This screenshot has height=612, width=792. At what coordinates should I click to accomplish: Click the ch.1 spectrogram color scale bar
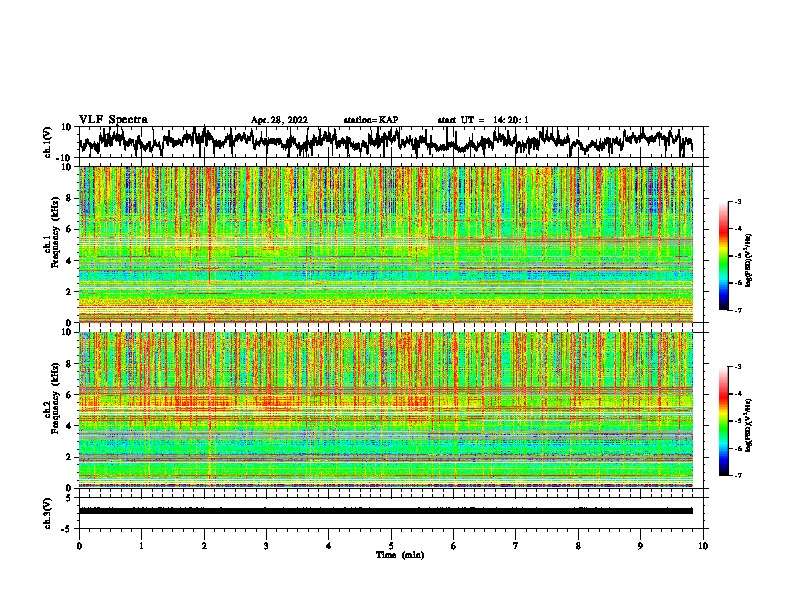click(x=723, y=256)
